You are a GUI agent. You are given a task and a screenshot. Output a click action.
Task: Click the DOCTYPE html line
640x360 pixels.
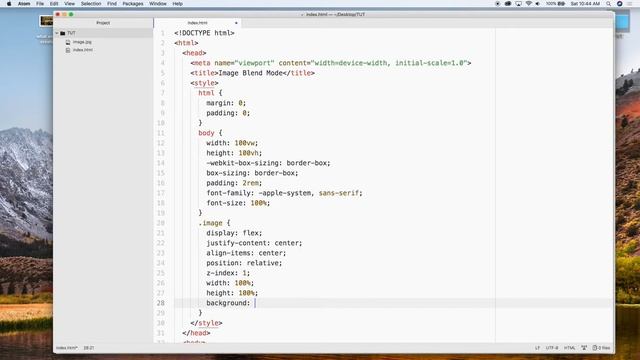click(x=204, y=33)
